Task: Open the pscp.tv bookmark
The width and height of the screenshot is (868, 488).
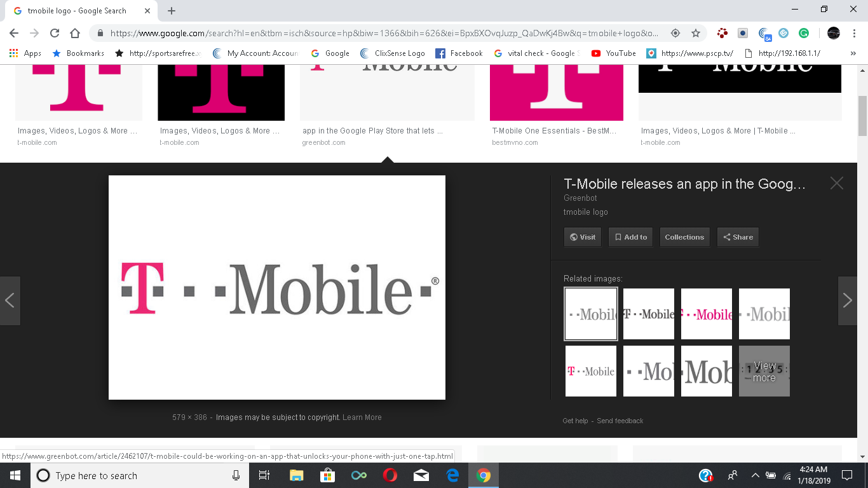Action: tap(689, 53)
